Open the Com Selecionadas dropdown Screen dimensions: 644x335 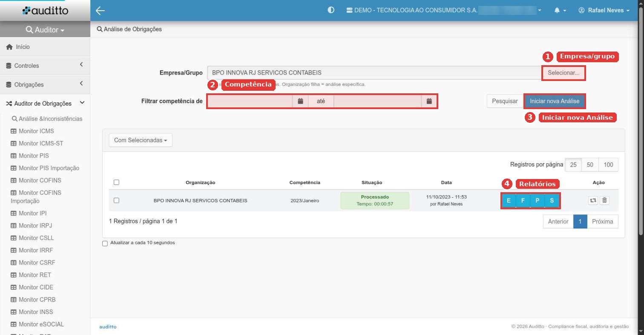tap(141, 140)
